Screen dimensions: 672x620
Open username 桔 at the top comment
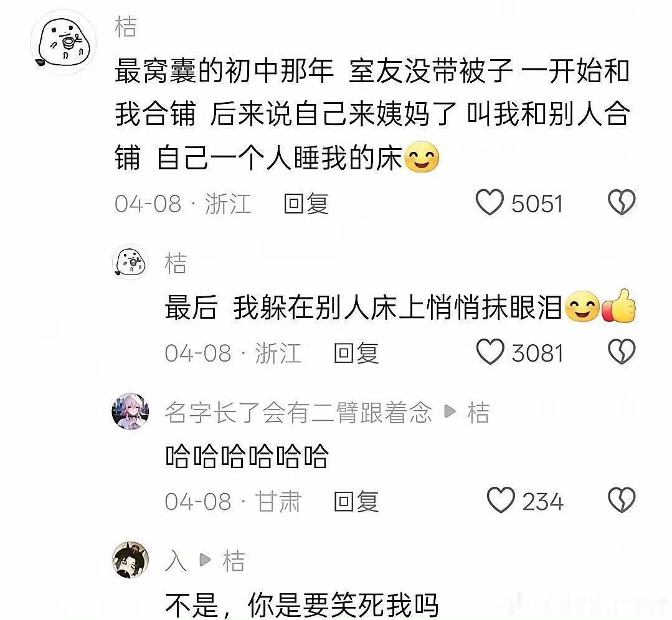point(126,27)
